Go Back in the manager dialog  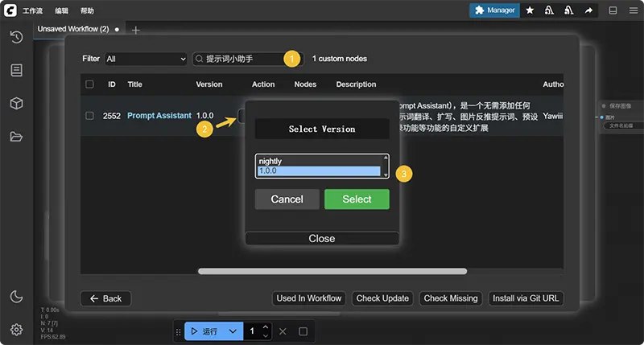[105, 298]
